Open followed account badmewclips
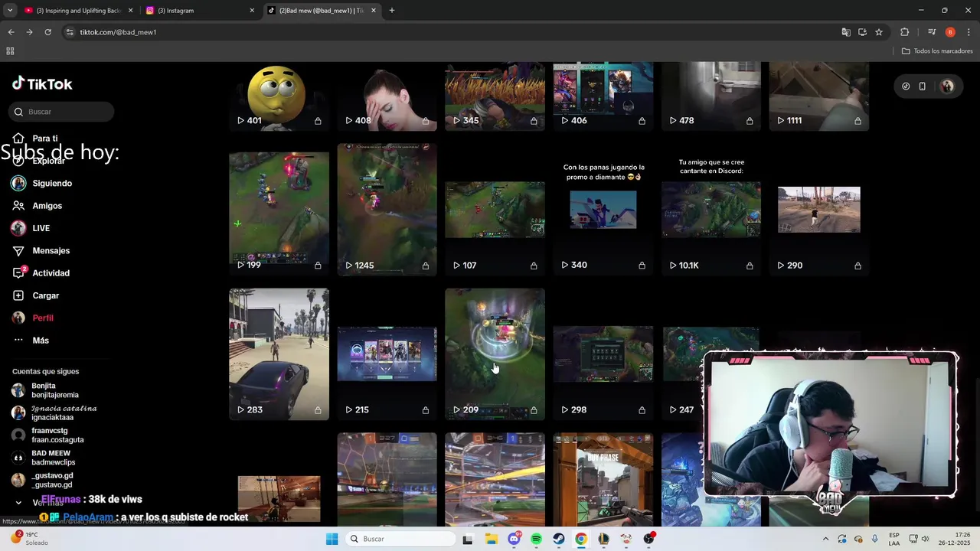 (55, 458)
